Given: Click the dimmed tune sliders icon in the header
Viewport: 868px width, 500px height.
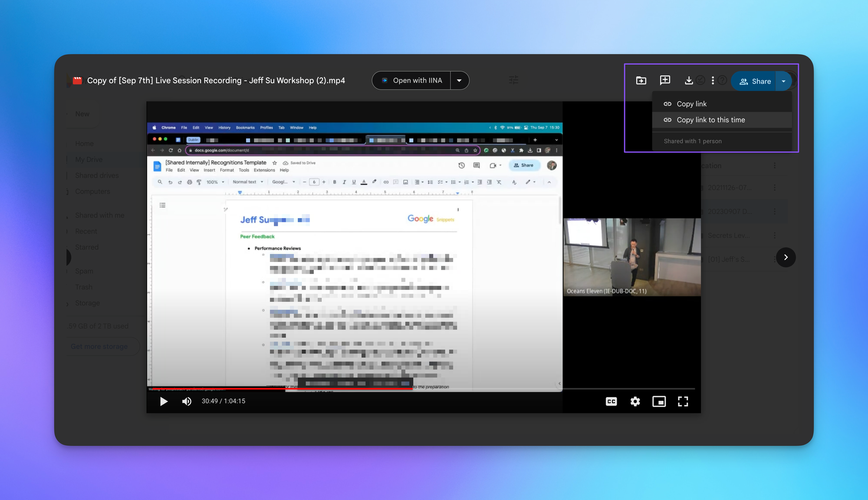Looking at the screenshot, I should [x=513, y=80].
